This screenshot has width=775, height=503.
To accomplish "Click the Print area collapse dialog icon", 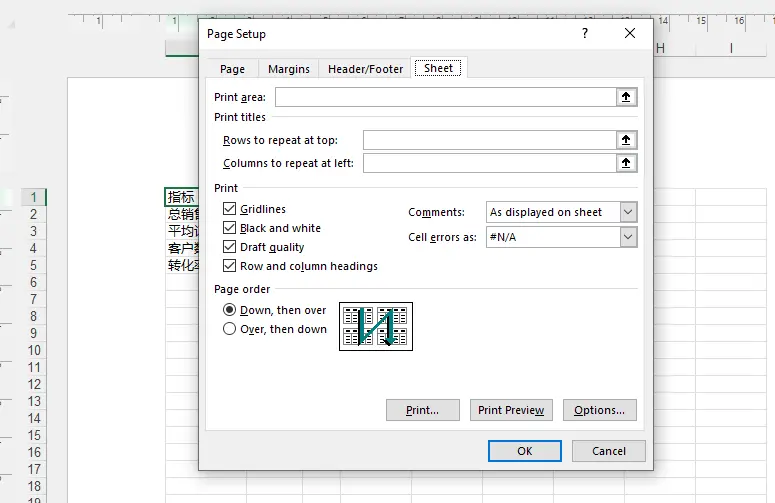I will (627, 97).
